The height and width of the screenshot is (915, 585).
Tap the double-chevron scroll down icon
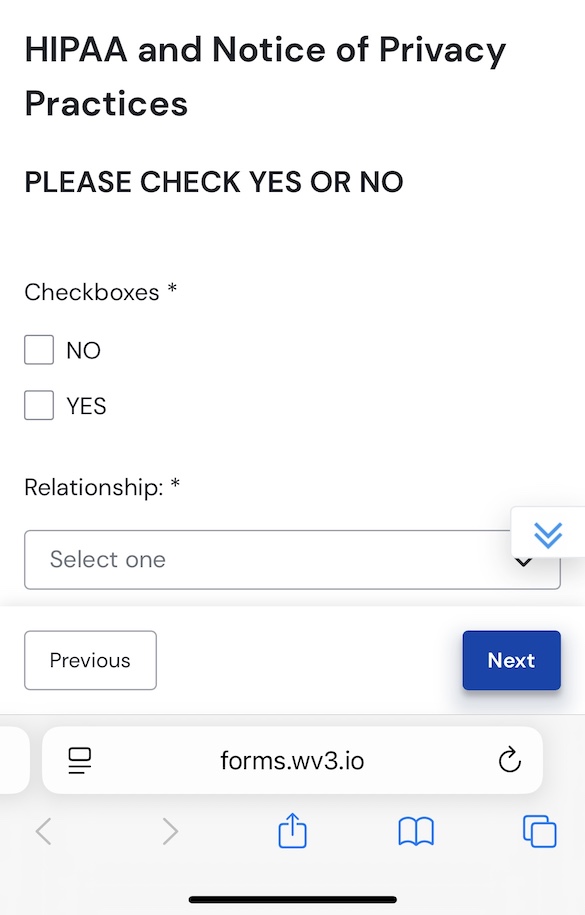click(548, 534)
